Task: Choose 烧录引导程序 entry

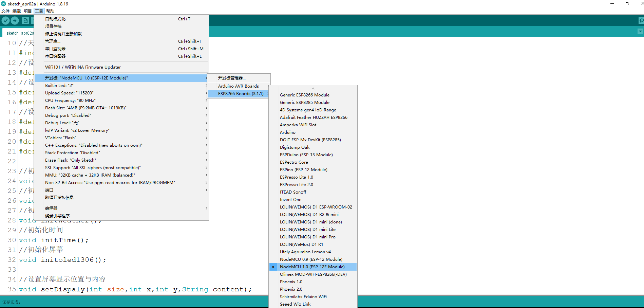Action: click(x=121, y=216)
